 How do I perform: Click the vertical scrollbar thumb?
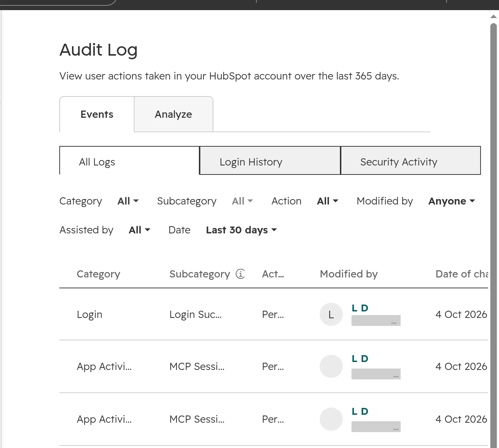click(494, 235)
